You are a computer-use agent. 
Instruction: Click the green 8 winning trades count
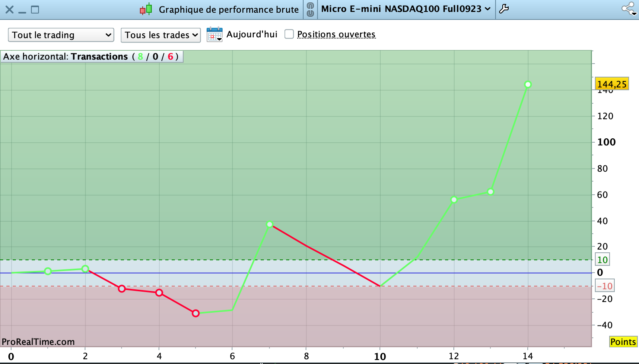pos(140,56)
